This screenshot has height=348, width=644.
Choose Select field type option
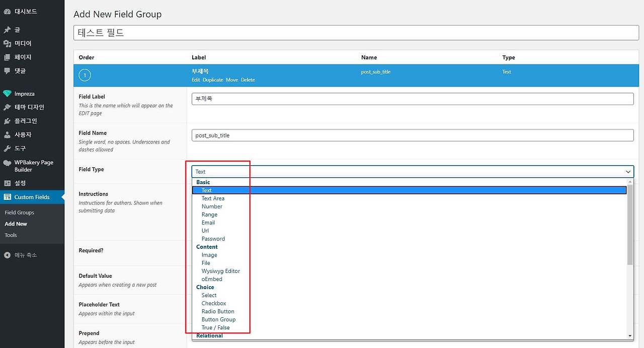[410, 295]
